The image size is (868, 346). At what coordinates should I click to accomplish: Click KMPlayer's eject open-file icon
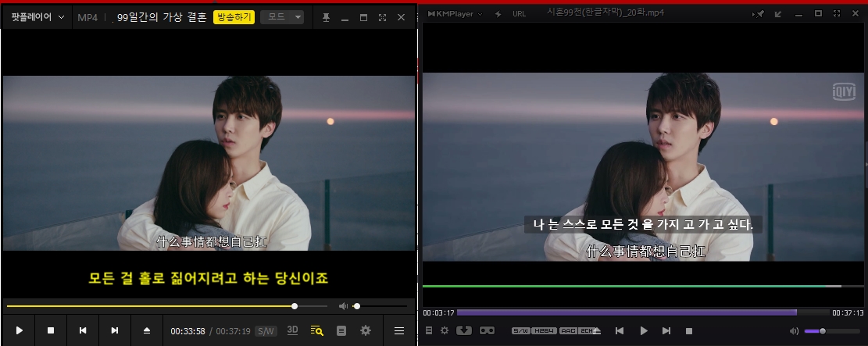point(596,331)
